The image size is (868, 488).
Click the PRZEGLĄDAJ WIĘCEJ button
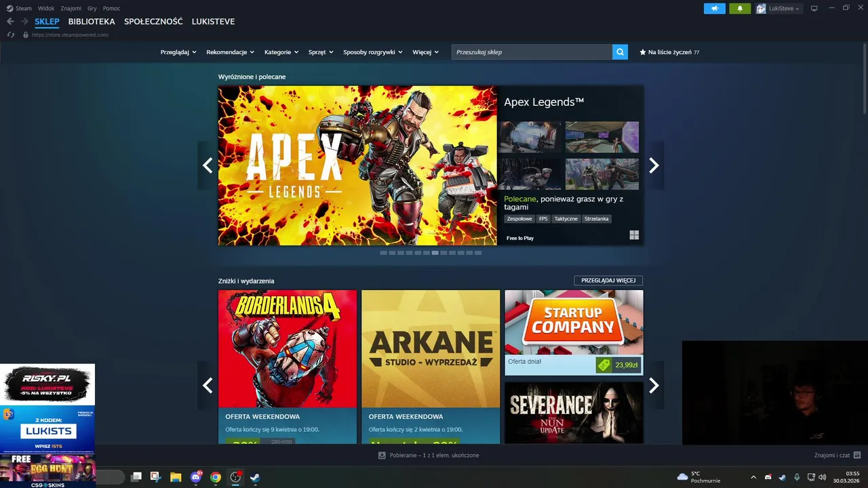(608, 281)
